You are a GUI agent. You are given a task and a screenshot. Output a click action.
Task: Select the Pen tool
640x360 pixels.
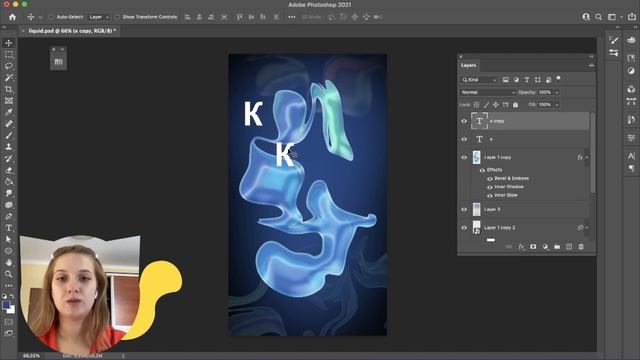(9, 216)
